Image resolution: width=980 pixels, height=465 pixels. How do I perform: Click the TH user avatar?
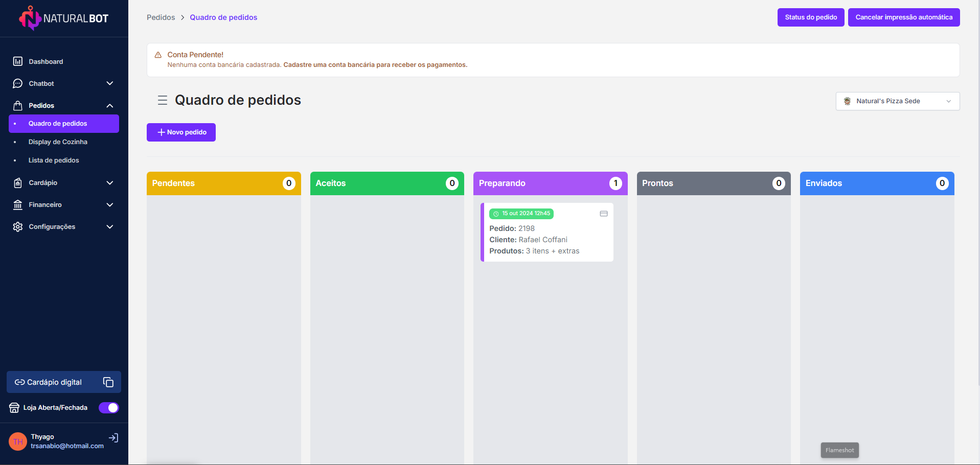click(18, 441)
